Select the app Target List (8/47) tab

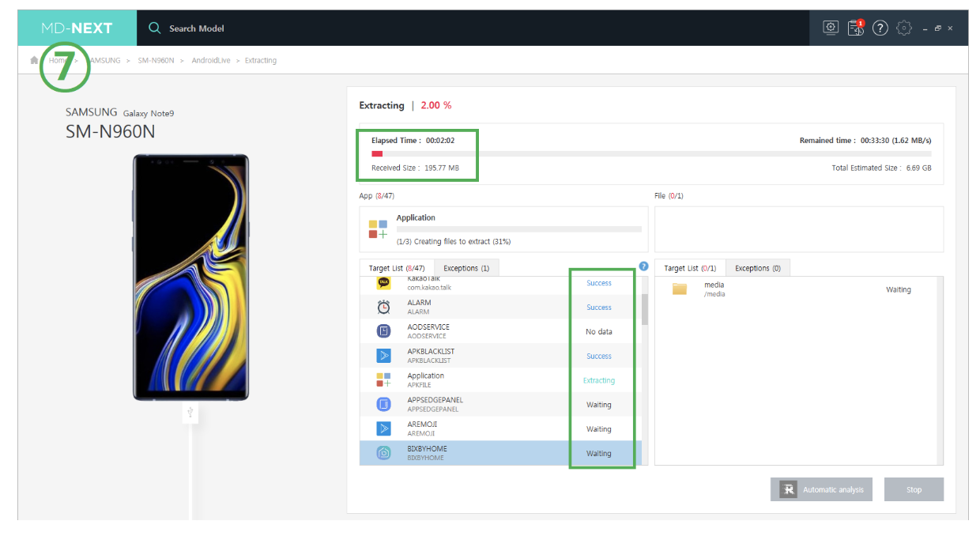pos(396,268)
